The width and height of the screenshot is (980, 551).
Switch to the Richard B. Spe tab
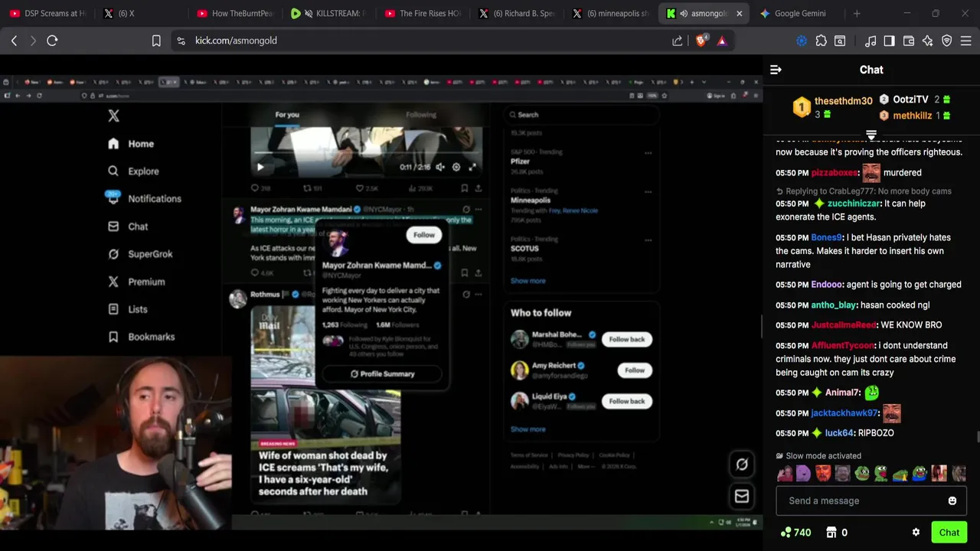[515, 13]
